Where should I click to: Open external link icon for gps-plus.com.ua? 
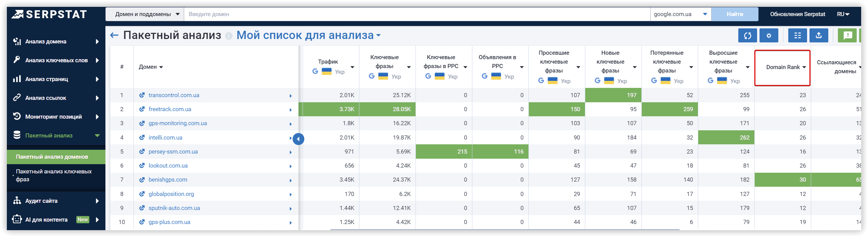(x=142, y=222)
